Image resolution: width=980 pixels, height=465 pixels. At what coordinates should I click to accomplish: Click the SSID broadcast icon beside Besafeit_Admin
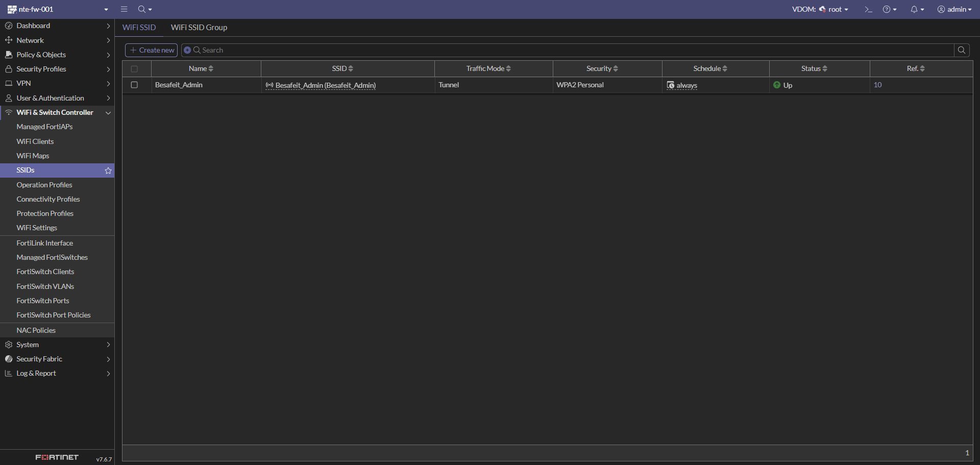(269, 85)
